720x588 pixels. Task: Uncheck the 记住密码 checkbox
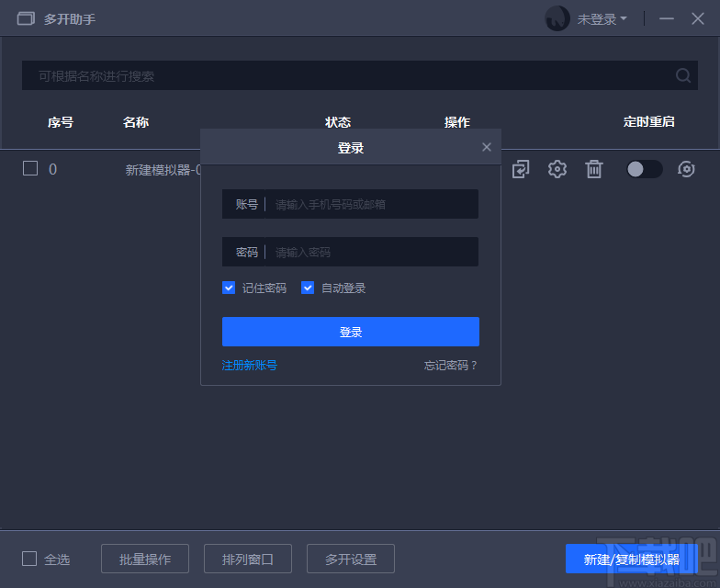tap(229, 288)
